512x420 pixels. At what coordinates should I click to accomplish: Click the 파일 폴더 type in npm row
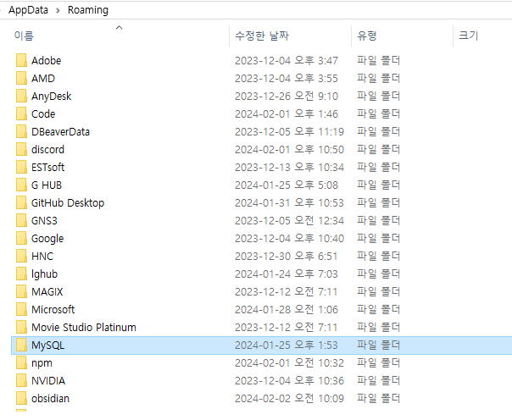(378, 362)
